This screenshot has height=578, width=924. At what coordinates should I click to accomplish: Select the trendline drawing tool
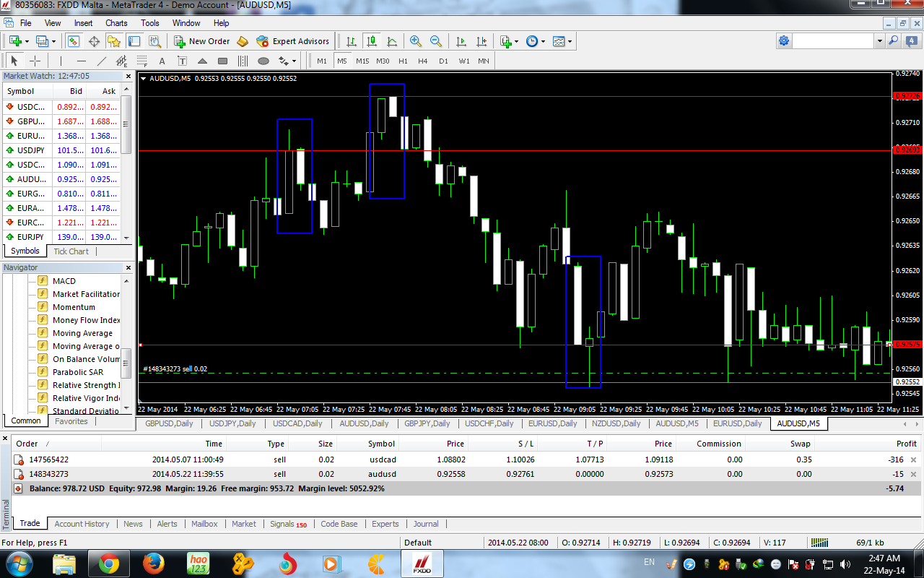(x=102, y=61)
